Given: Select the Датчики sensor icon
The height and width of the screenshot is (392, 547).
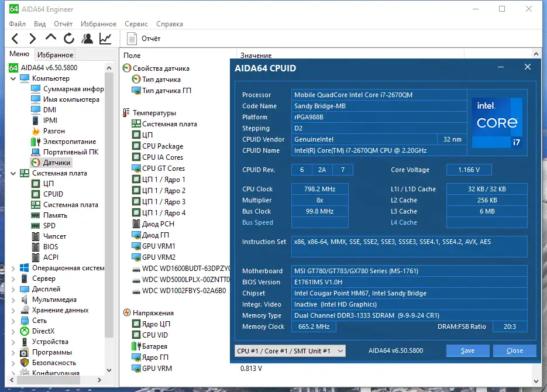Looking at the screenshot, I should (36, 163).
